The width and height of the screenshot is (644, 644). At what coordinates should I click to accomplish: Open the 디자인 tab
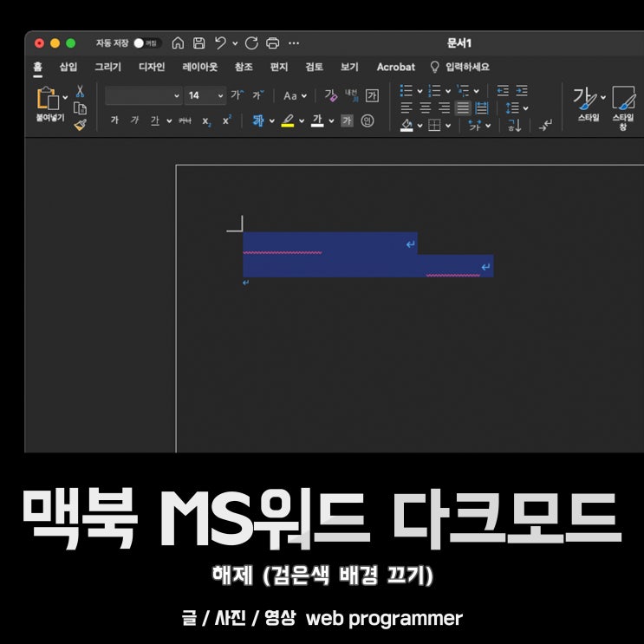click(152, 67)
